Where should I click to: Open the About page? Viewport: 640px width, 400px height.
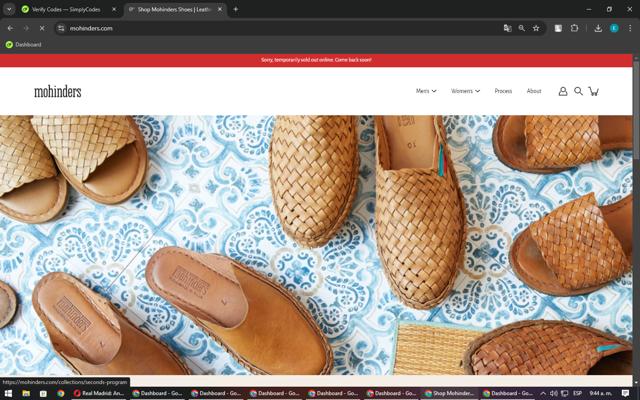click(534, 91)
